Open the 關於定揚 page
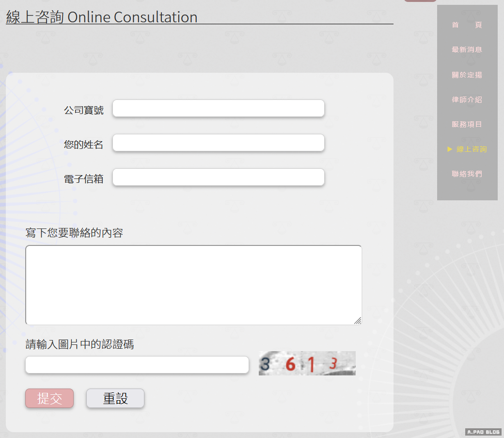 (467, 75)
